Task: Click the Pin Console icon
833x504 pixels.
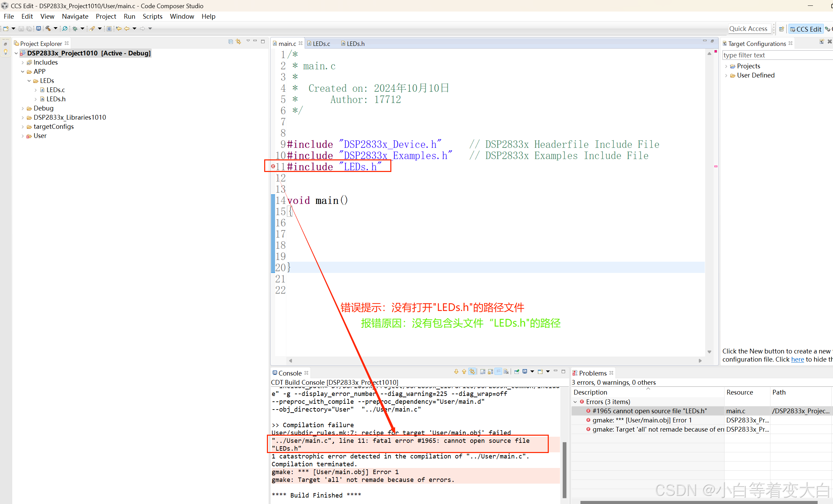Action: [516, 371]
